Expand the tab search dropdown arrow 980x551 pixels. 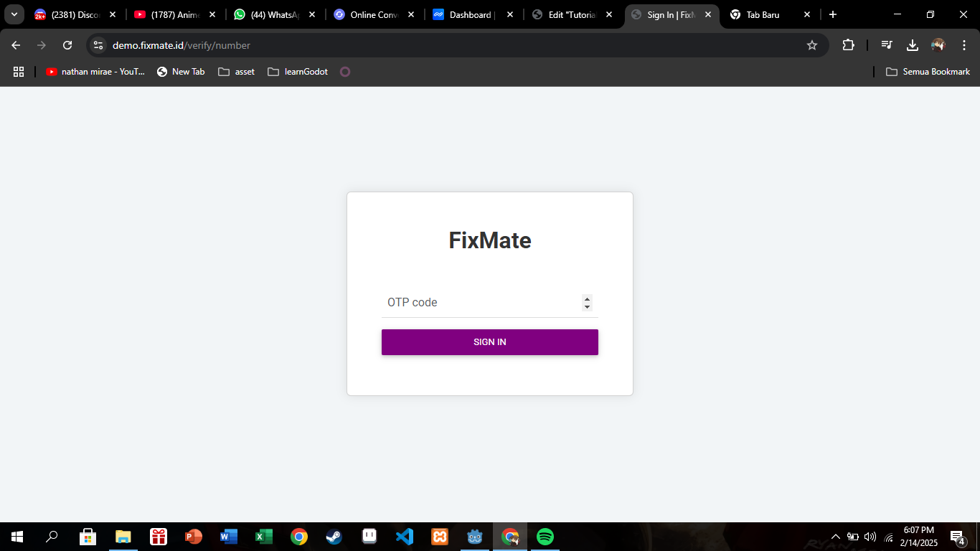(14, 14)
